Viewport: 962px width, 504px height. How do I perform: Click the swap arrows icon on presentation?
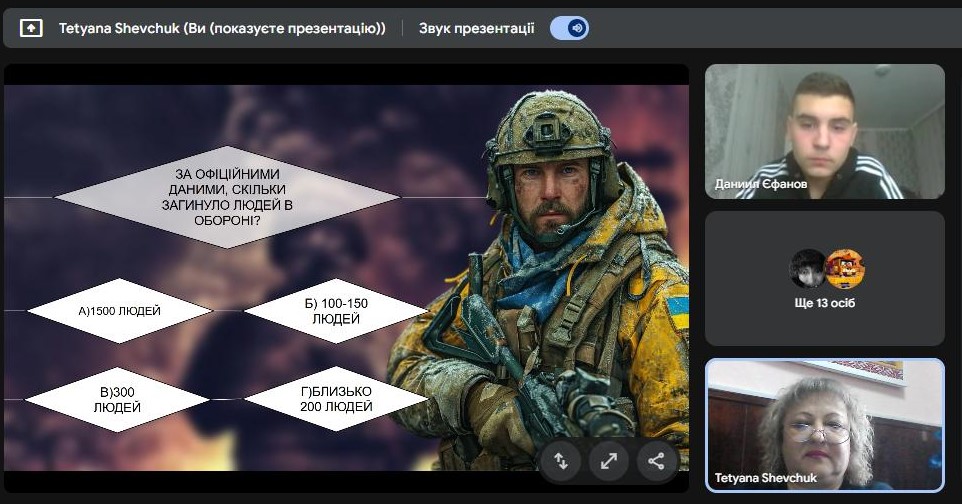click(x=561, y=460)
